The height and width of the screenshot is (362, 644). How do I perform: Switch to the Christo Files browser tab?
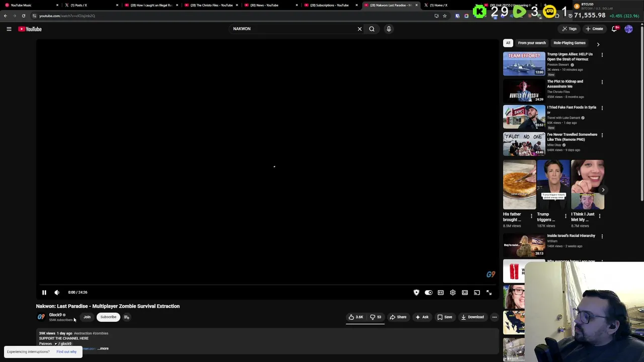point(211,5)
